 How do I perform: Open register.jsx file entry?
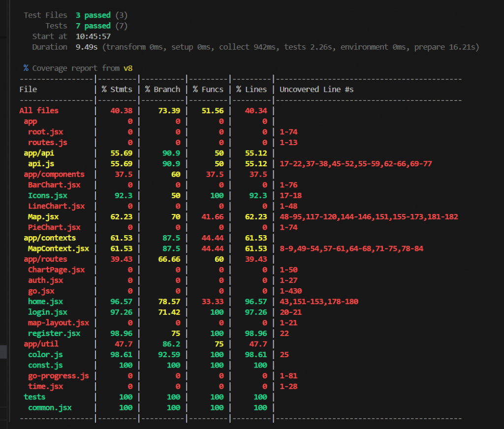[x=54, y=334]
